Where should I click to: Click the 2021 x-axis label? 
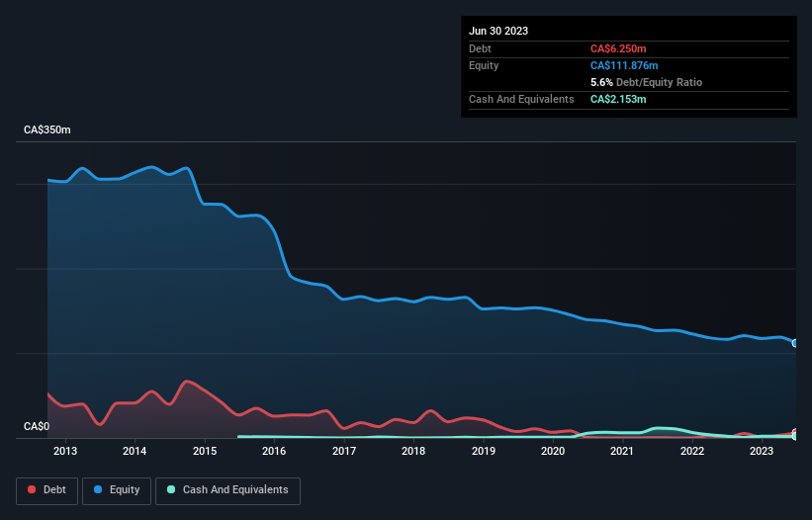(622, 451)
